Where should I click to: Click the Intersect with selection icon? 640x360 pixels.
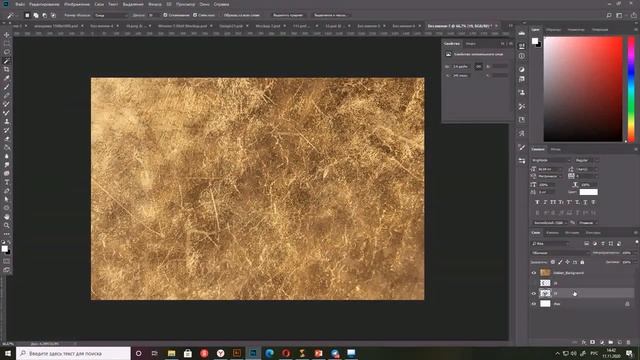click(53, 15)
